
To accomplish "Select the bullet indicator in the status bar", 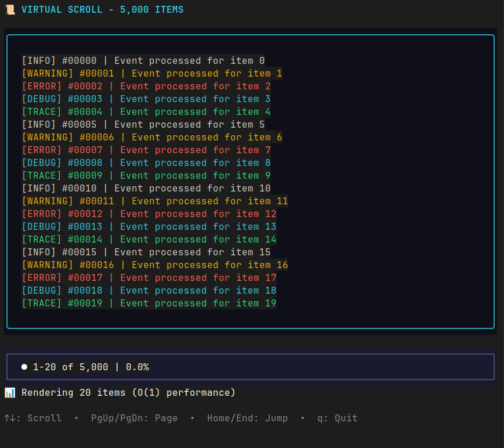I will coord(24,366).
